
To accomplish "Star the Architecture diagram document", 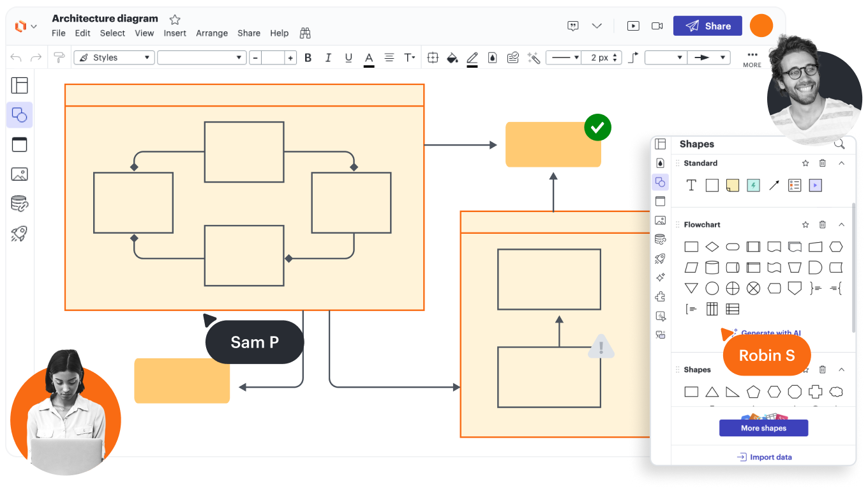I will pos(174,20).
